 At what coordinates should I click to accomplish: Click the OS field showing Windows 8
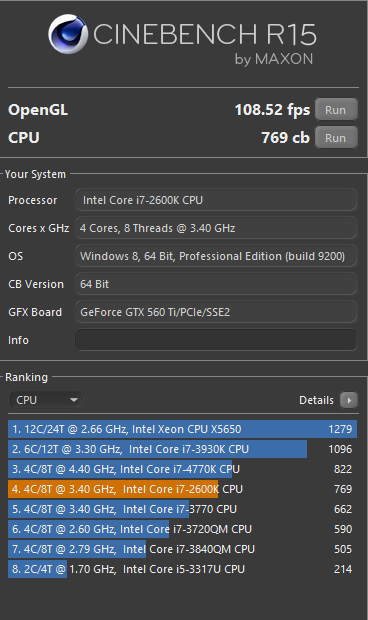[x=216, y=256]
